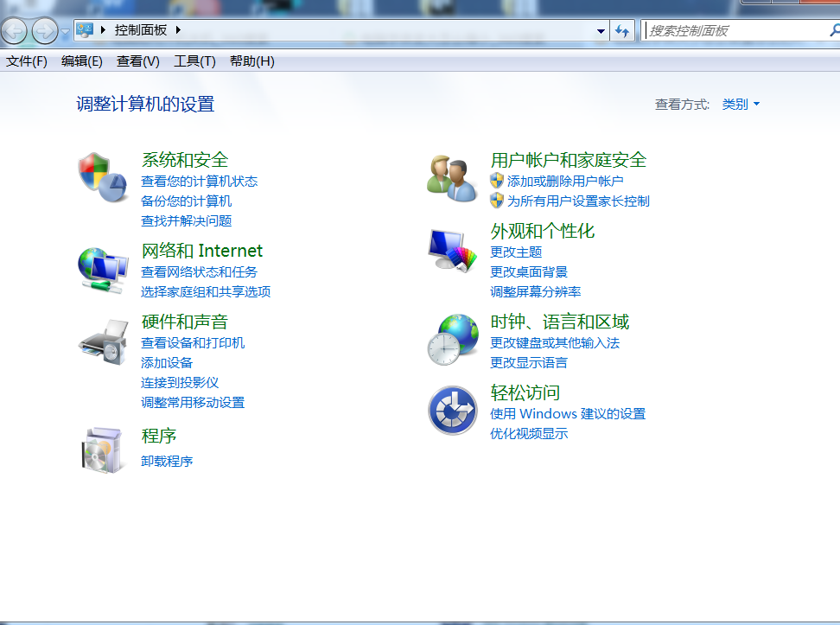This screenshot has width=840, height=625.
Task: Click the 卸载程序 link
Action: [166, 461]
